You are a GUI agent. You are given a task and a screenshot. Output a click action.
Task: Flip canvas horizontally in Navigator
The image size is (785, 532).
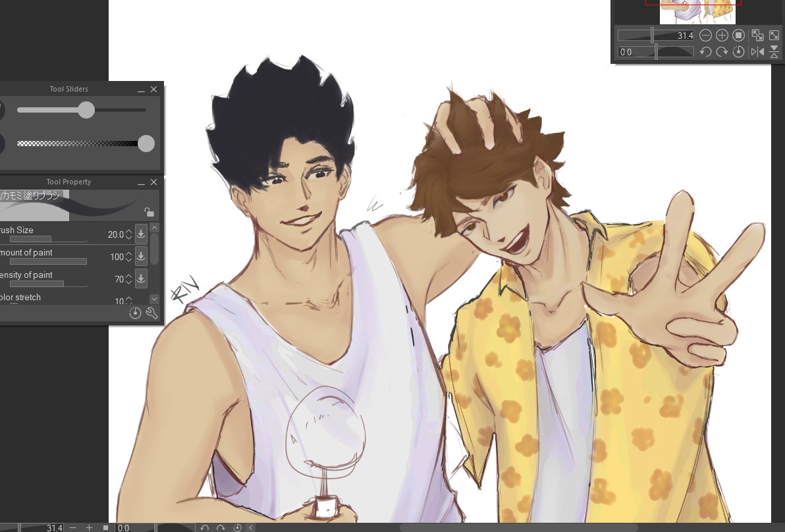pyautogui.click(x=757, y=51)
